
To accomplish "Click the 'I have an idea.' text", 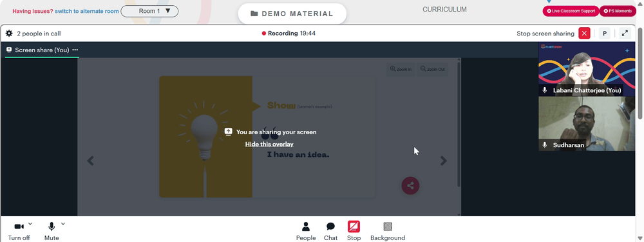I will point(298,155).
